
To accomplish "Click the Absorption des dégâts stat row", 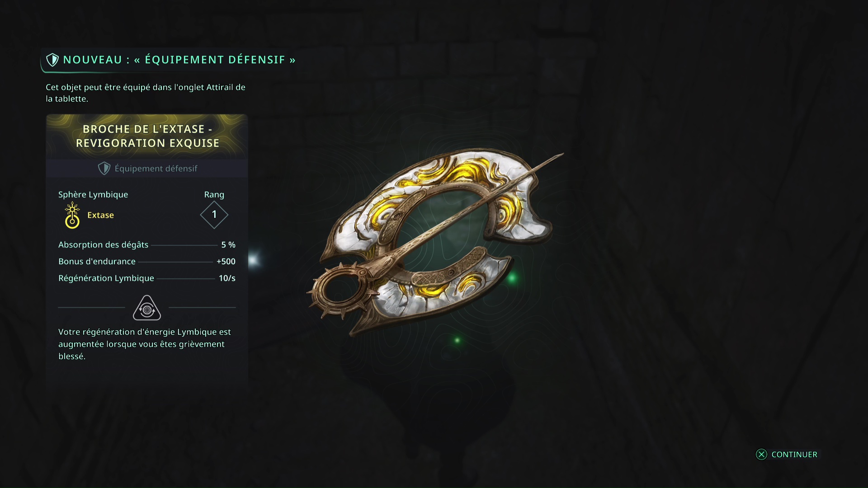I will [x=147, y=245].
